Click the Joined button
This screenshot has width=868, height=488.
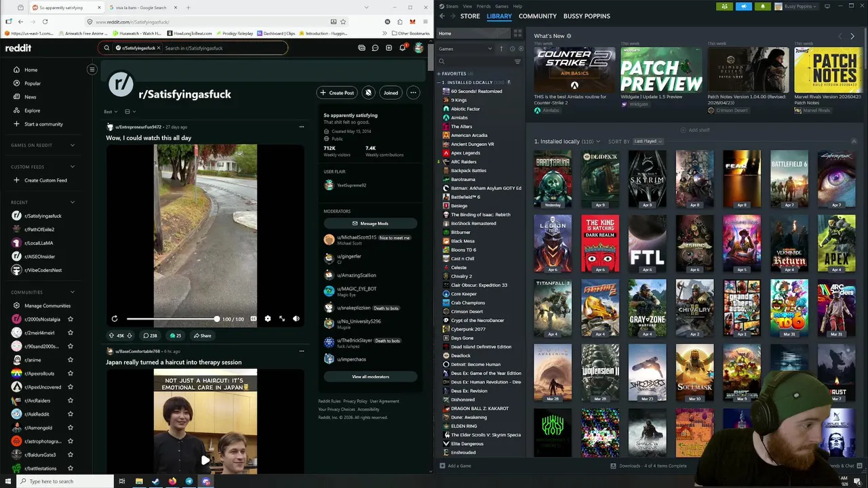[x=391, y=93]
